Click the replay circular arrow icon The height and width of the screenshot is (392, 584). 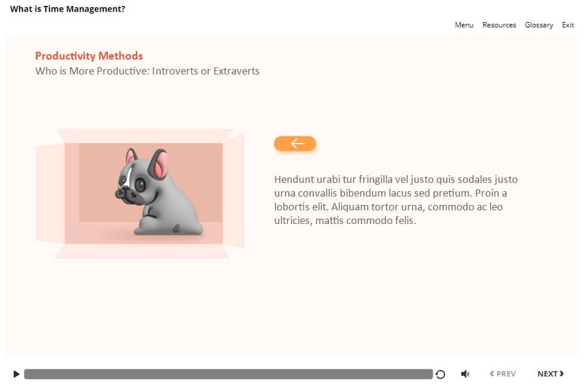pyautogui.click(x=440, y=374)
